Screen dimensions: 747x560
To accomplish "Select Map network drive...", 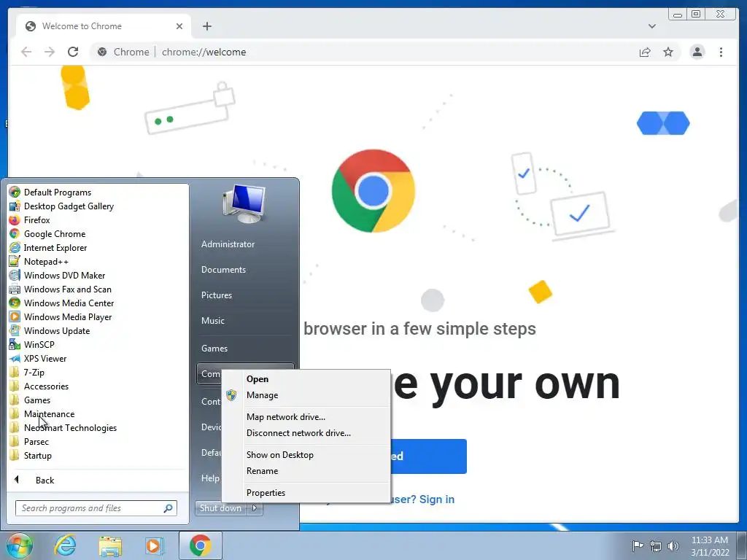I will 286,417.
